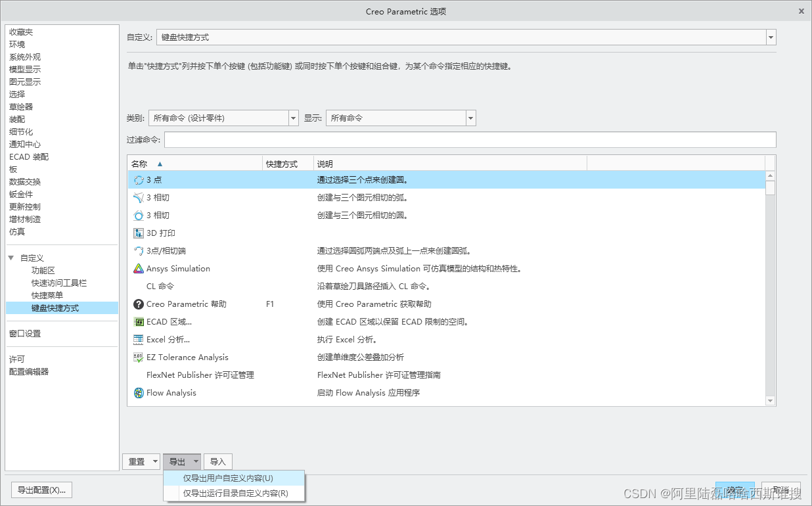Select 板 in the left list

tap(13, 170)
